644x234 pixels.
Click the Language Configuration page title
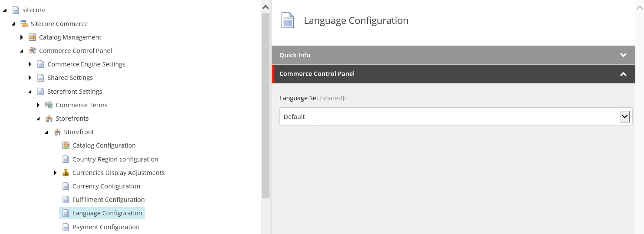click(x=356, y=20)
